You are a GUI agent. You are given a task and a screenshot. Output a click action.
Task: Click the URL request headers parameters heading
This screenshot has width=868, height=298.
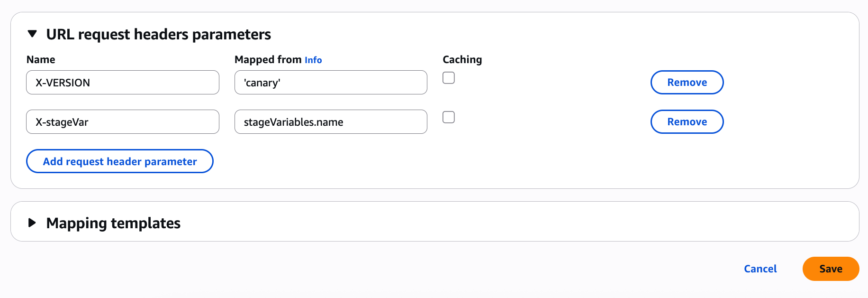[158, 34]
